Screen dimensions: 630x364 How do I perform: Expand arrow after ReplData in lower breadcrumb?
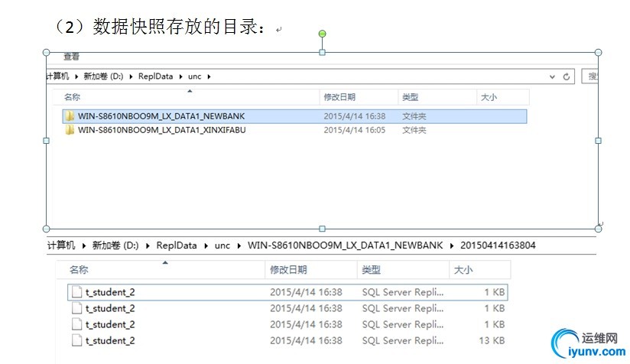coord(206,246)
